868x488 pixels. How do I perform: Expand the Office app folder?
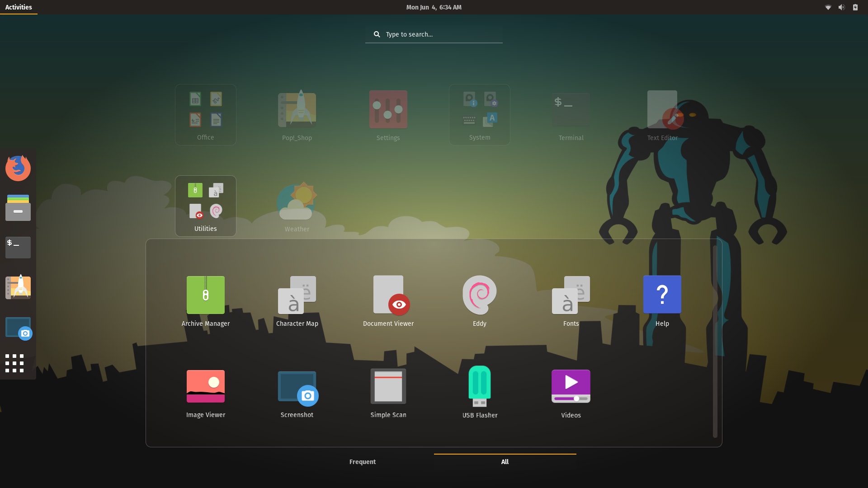[x=205, y=114]
